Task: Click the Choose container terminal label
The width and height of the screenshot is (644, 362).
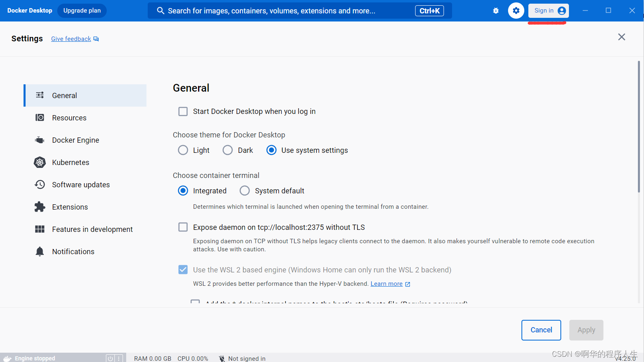Action: click(x=216, y=176)
